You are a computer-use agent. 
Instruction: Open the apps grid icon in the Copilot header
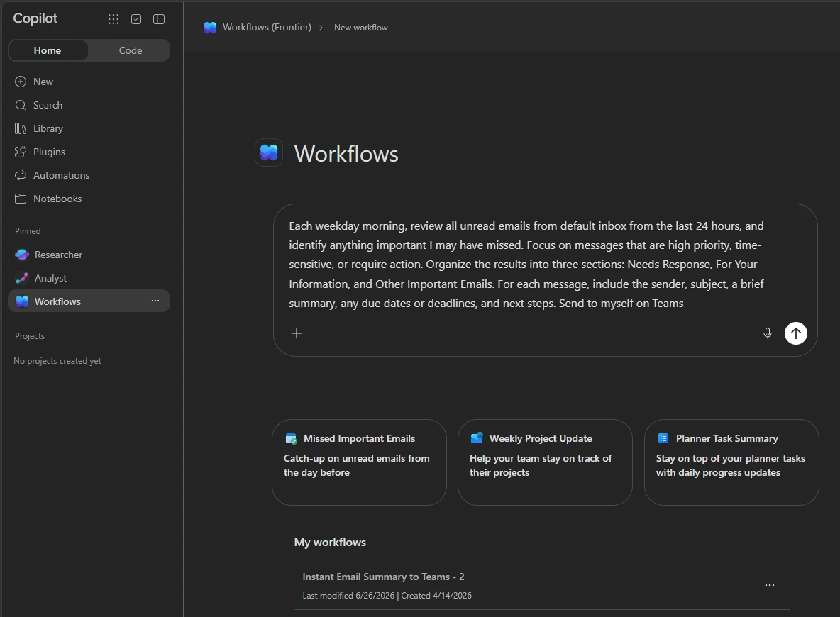pos(114,19)
